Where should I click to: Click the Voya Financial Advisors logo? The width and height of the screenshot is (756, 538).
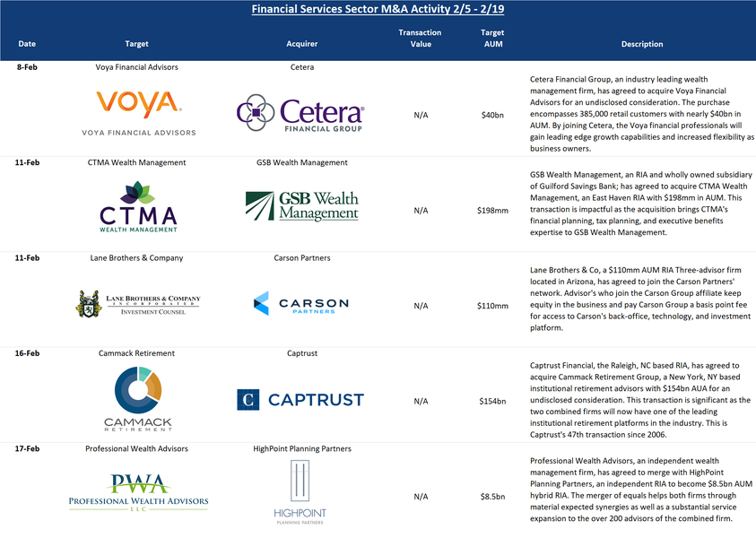[139, 113]
